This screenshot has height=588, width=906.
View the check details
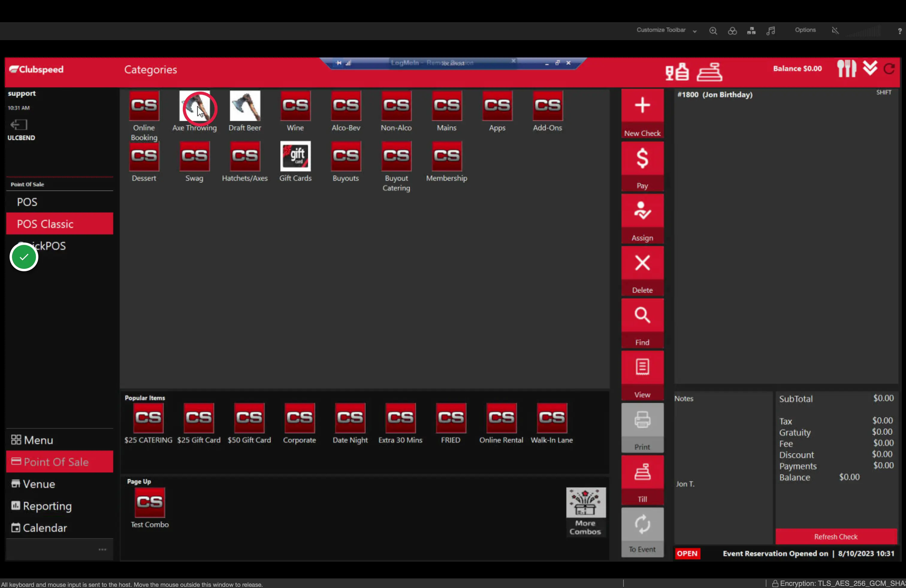pyautogui.click(x=642, y=375)
